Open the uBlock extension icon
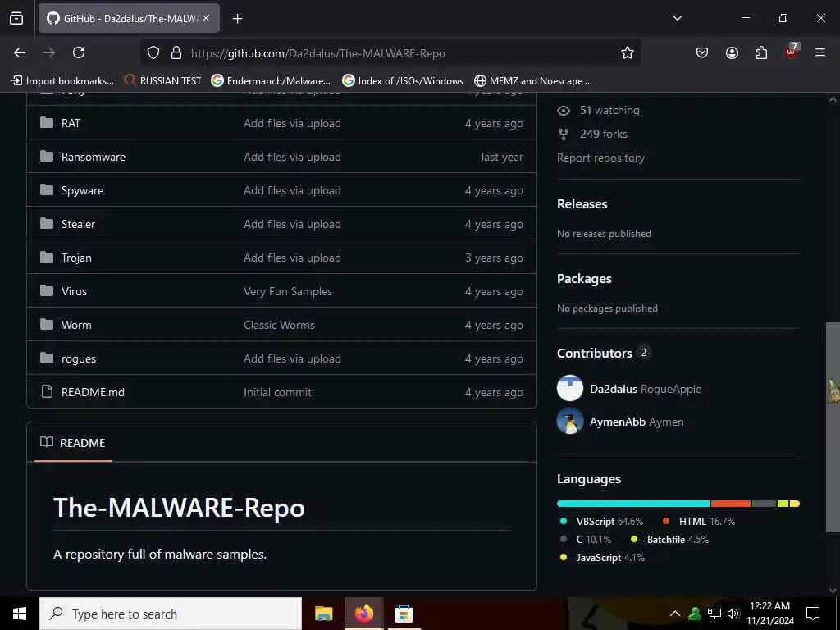 click(792, 52)
